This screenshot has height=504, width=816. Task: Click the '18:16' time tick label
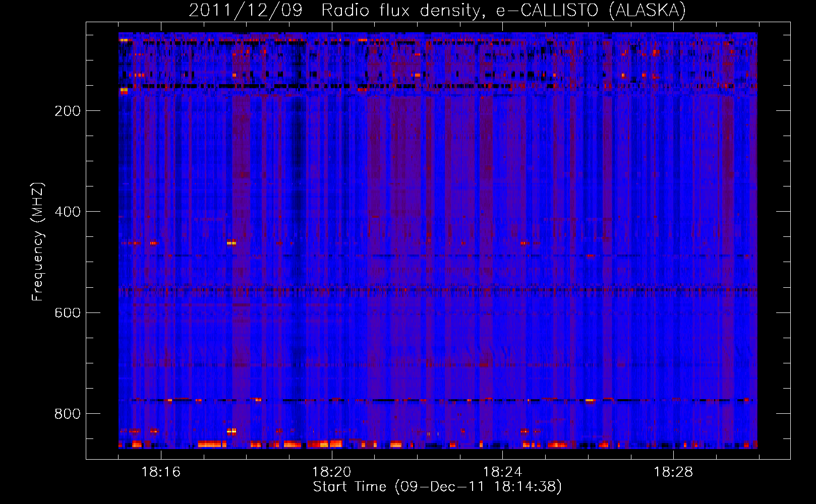[x=161, y=472]
